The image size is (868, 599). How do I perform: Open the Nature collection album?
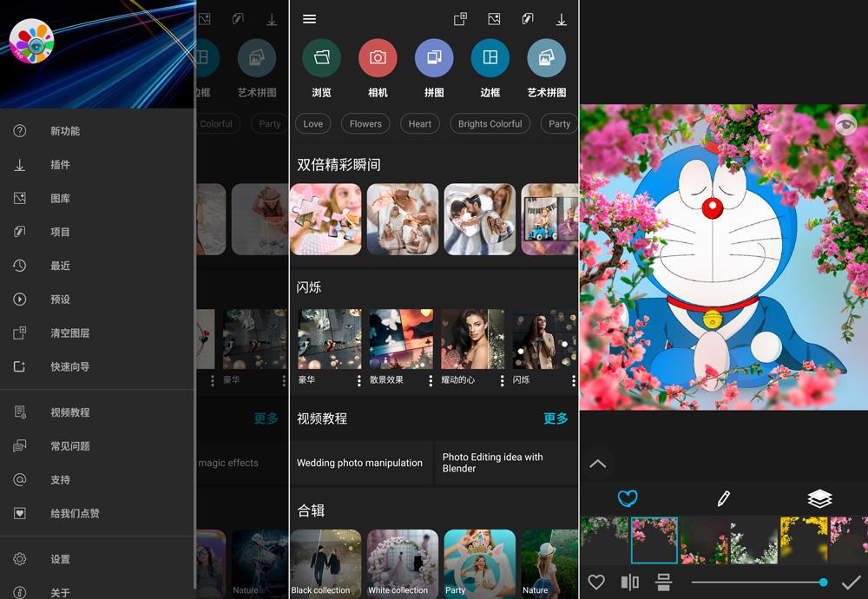point(549,563)
